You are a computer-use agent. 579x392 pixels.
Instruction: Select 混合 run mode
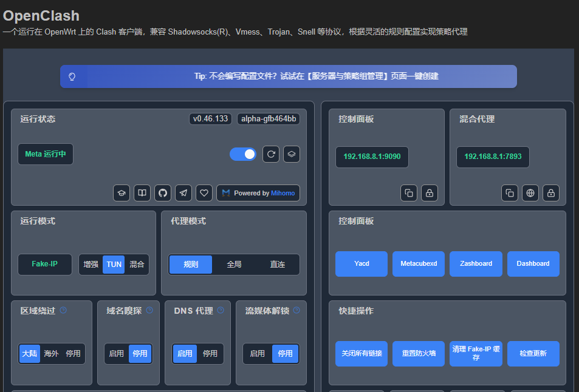coord(137,265)
